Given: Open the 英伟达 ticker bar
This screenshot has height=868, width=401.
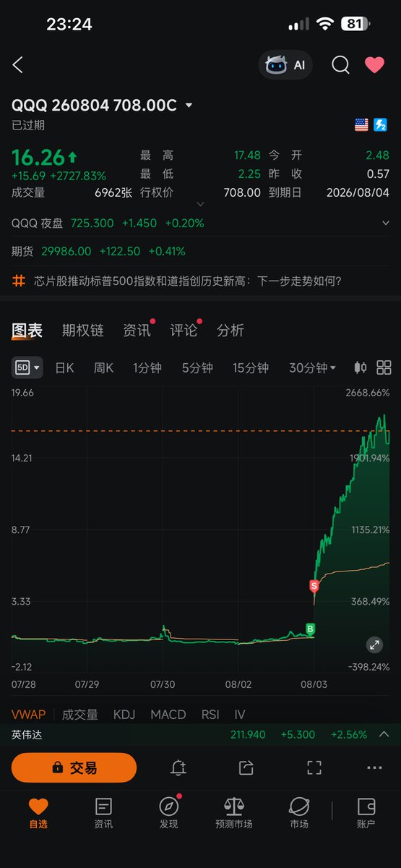Looking at the screenshot, I should click(200, 735).
